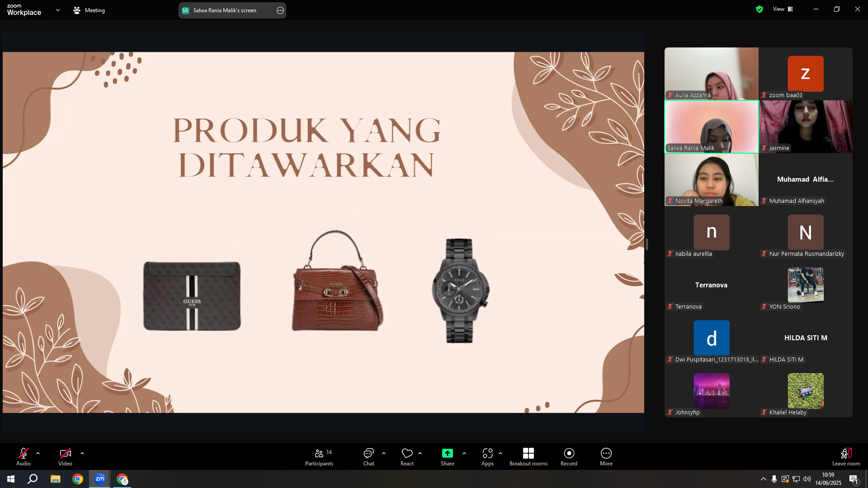Open the Participants panel
The image size is (868, 488).
(319, 456)
